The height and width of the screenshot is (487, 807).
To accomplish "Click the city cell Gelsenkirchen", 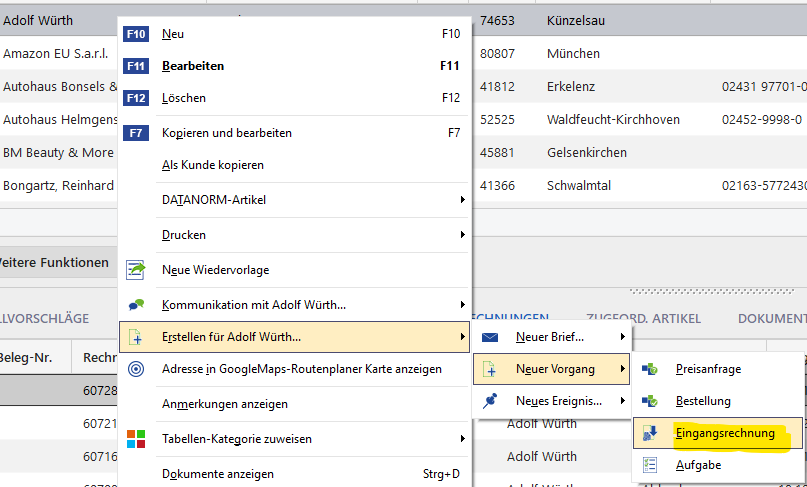I will [x=587, y=152].
